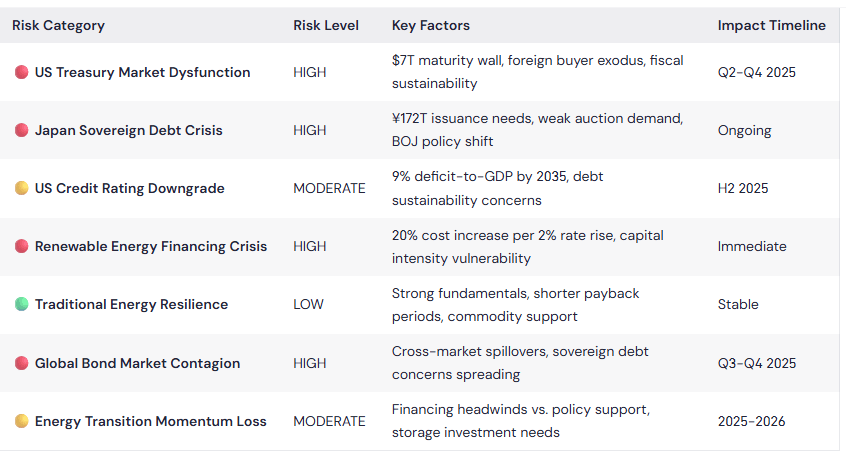Select the Renewable Energy Financing Crisis title
Image resolution: width=846 pixels, height=459 pixels.
(151, 246)
